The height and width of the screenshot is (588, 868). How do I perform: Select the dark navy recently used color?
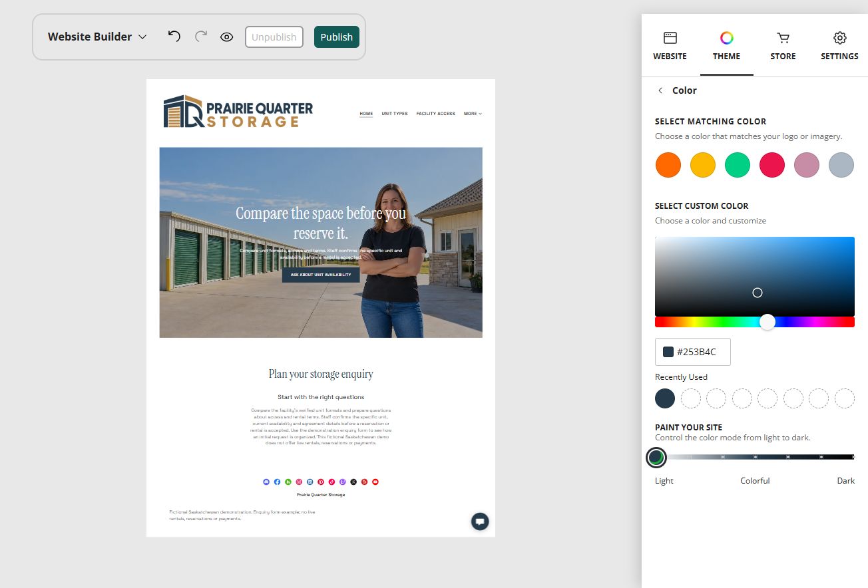(x=665, y=398)
